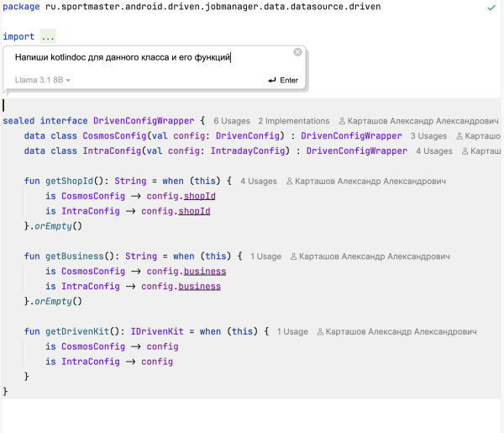
Task: Show 3 Usages of CosmosConfig
Action: click(x=428, y=136)
